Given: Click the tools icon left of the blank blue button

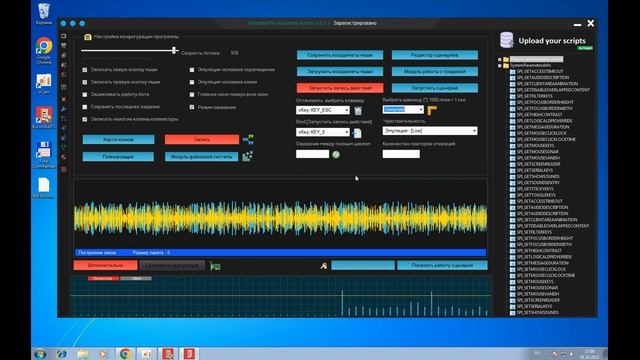Looking at the screenshot, I should (x=324, y=266).
